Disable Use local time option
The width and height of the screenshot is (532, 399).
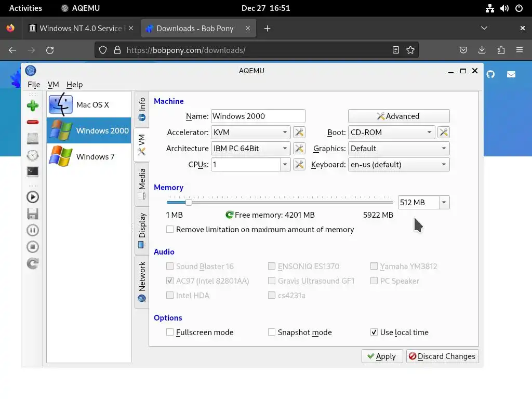pos(374,332)
